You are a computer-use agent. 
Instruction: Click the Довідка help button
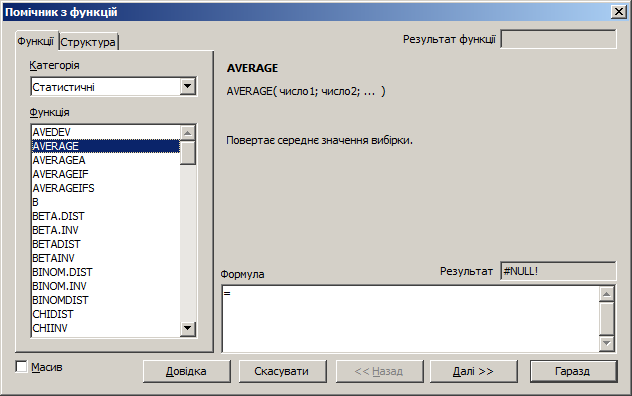point(187,371)
